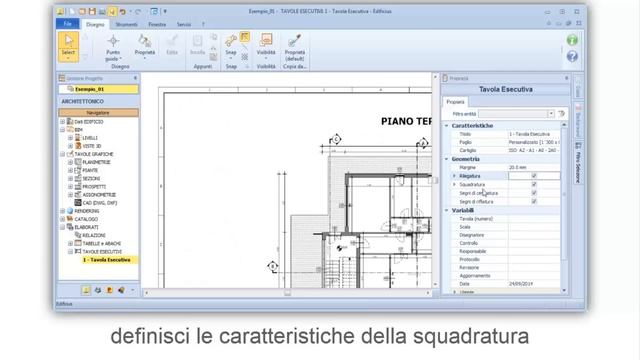Select the PROSPETTI tree item

click(94, 187)
